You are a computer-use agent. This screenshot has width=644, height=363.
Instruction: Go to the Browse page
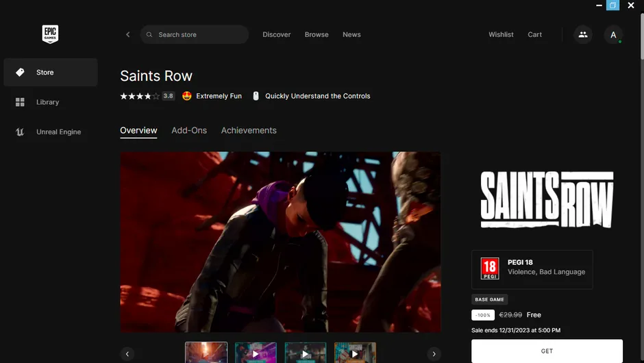point(317,35)
